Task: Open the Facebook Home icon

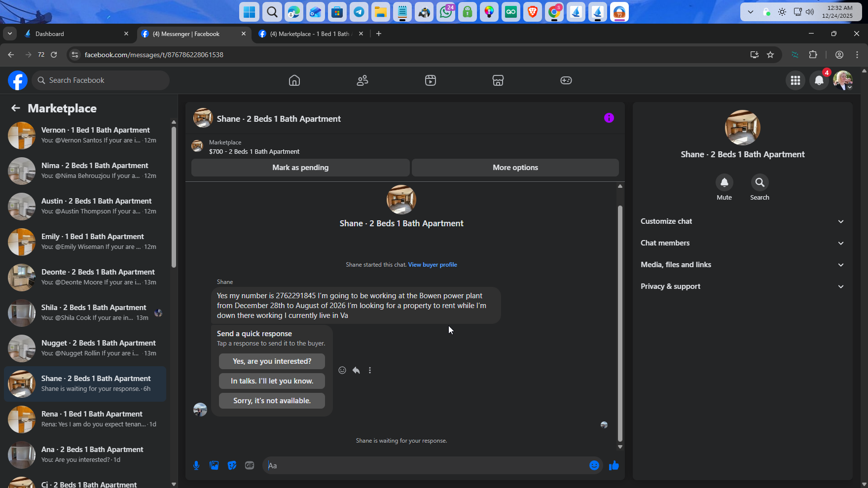Action: (294, 80)
